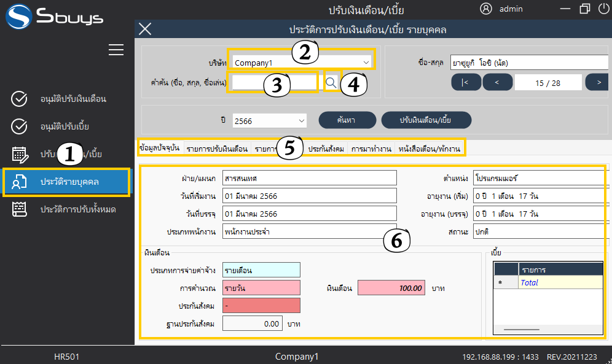Screen dimensions: 612x364
Task: Click the hamburger menu icon in sidebar
Action: (x=116, y=50)
